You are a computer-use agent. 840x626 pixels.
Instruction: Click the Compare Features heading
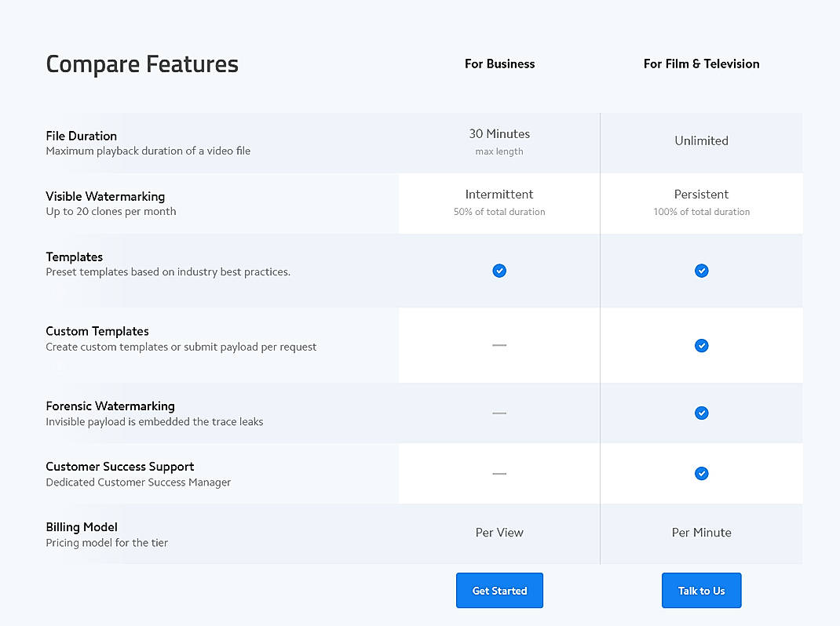point(142,64)
